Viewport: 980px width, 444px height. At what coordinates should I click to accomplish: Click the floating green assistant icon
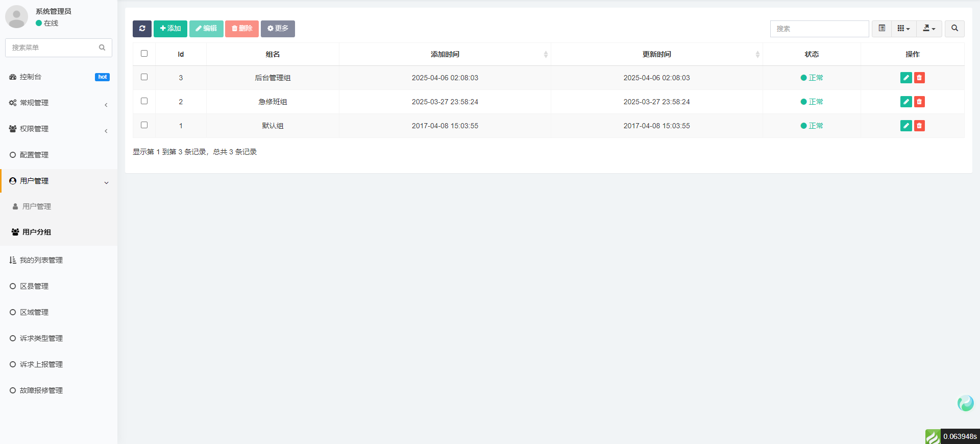point(965,403)
